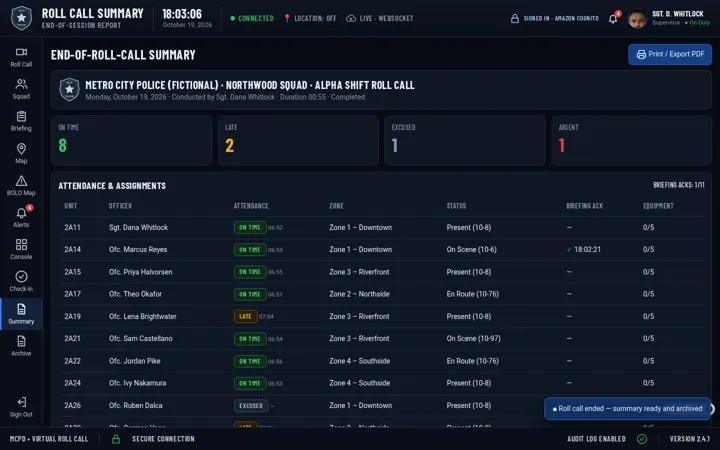This screenshot has height=450, width=720.
Task: Click the roll call ended notification toast
Action: pyautogui.click(x=627, y=408)
